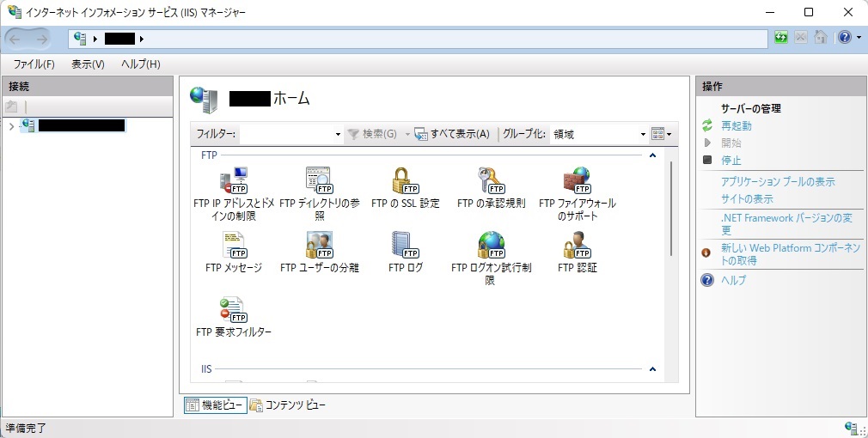Click the green refresh page toolbar icon
The width and height of the screenshot is (868, 438).
tap(781, 38)
